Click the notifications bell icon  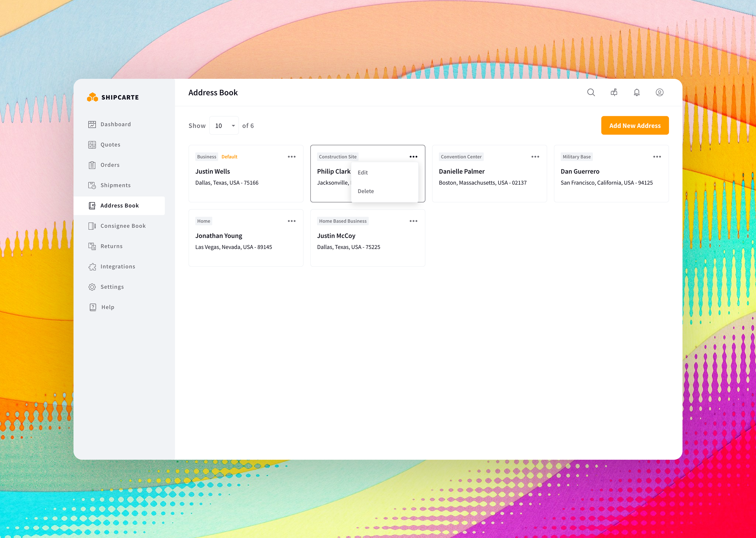pos(637,92)
